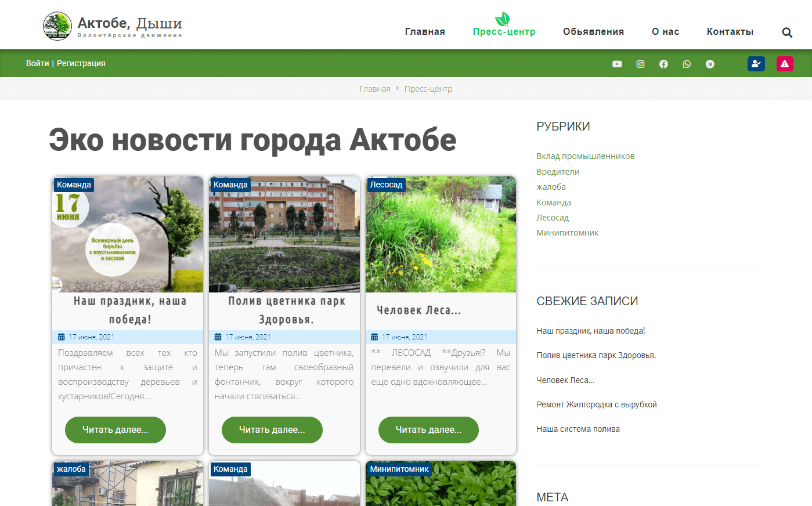Read more on Человек Леса article
The height and width of the screenshot is (506, 812).
click(428, 430)
